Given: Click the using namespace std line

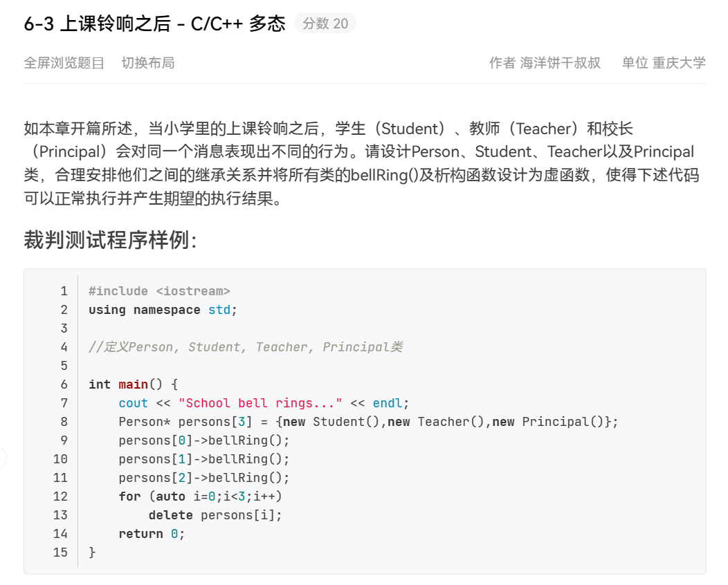Looking at the screenshot, I should click(x=163, y=310).
